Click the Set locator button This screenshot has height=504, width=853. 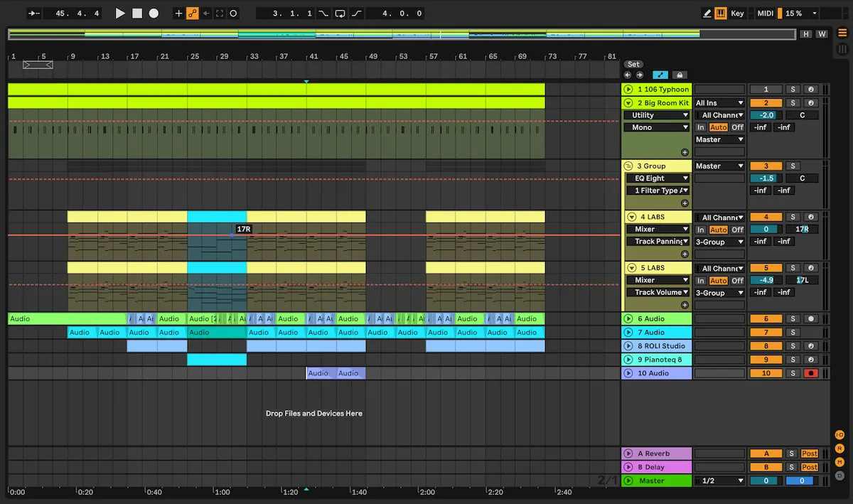(633, 64)
